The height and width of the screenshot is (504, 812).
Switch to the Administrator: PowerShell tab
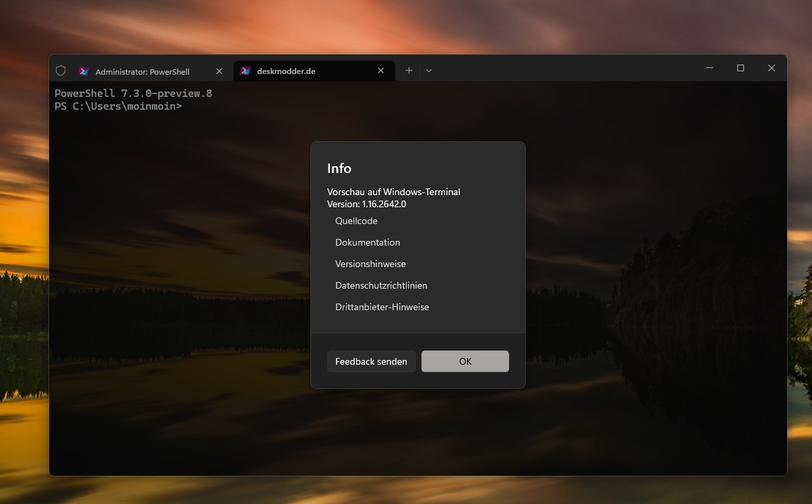point(151,71)
